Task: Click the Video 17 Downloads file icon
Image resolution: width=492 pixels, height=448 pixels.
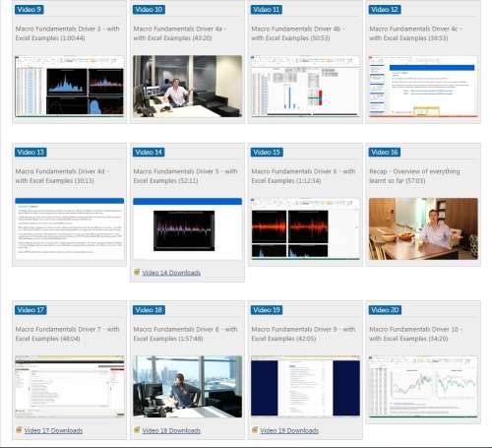Action: click(19, 430)
